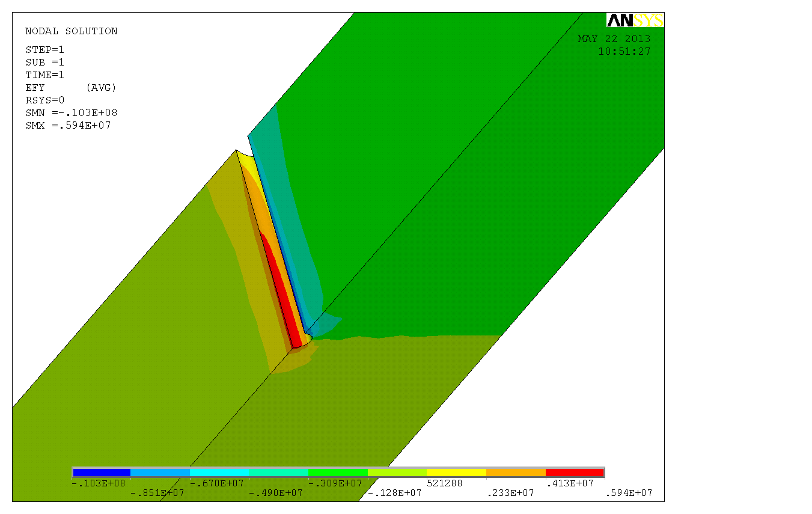This screenshot has height=514, width=812.
Task: Click the SMN =-.103E+08 value
Action: [71, 113]
